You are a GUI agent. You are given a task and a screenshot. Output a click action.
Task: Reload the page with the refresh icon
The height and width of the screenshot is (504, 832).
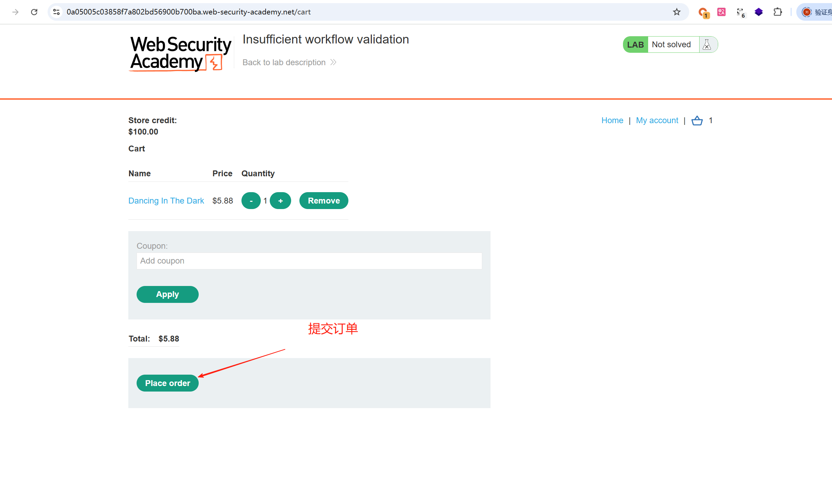tap(34, 12)
